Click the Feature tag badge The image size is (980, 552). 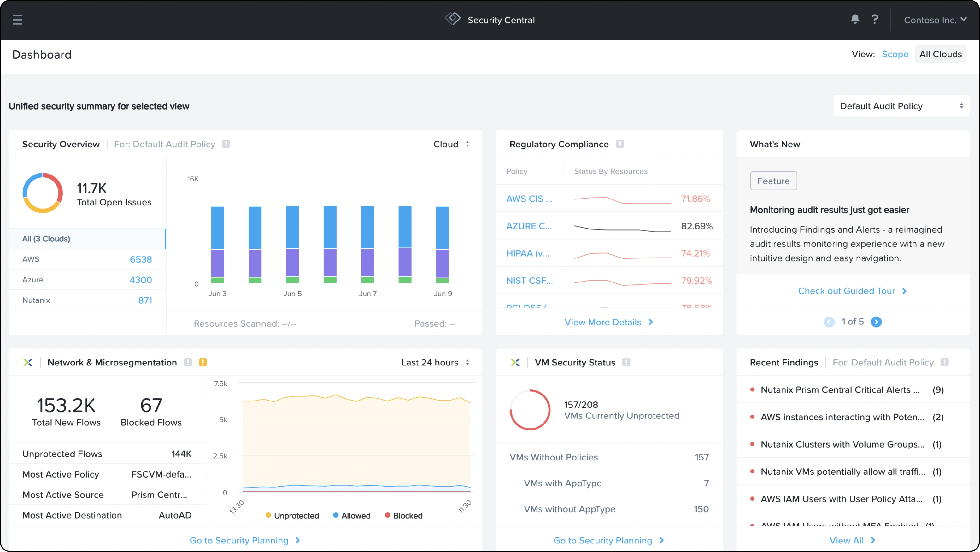point(773,181)
